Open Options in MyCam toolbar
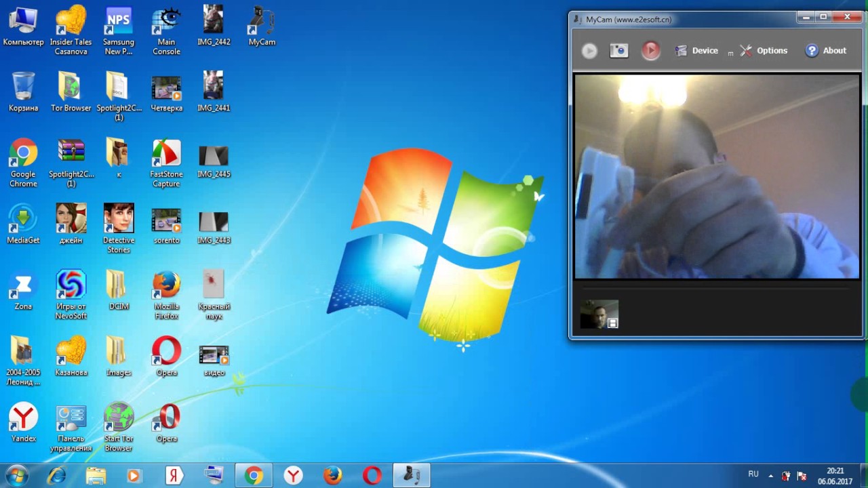Viewport: 868px width, 488px height. click(764, 51)
